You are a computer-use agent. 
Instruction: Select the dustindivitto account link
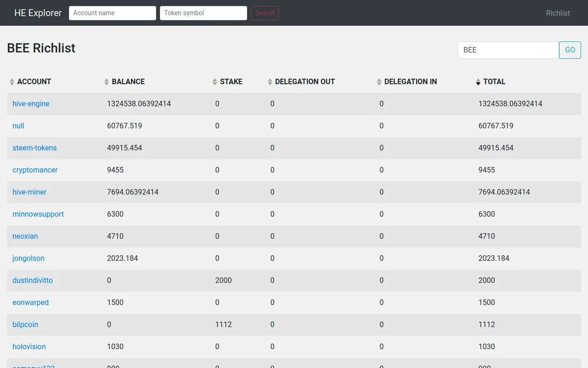point(33,281)
